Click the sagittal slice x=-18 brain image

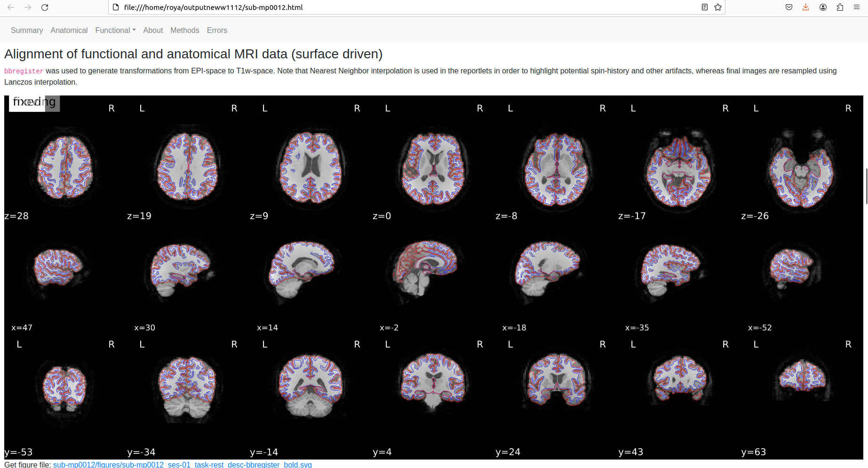[x=548, y=269]
